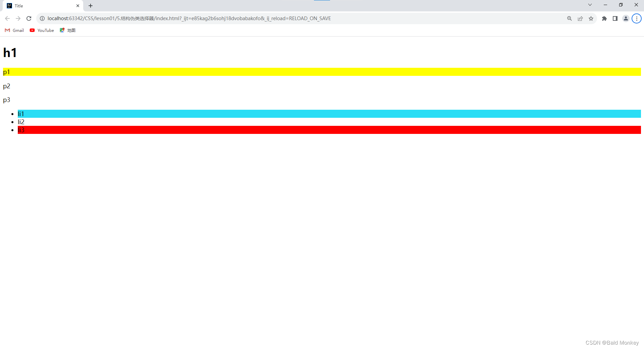
Task: Click the yellow p1 paragraph
Action: [322, 72]
